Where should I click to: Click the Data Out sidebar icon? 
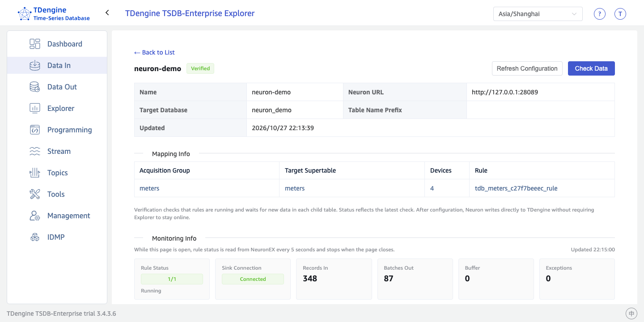click(x=35, y=87)
